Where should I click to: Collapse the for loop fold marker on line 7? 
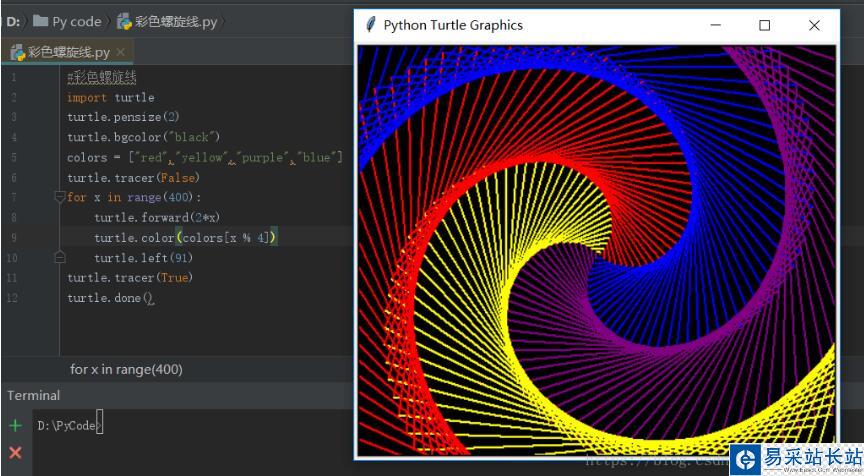(x=60, y=197)
